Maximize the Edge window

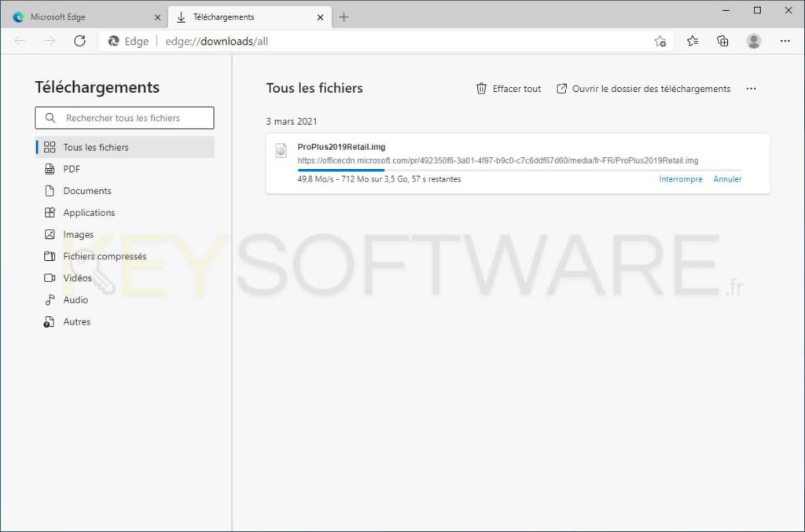click(x=757, y=10)
